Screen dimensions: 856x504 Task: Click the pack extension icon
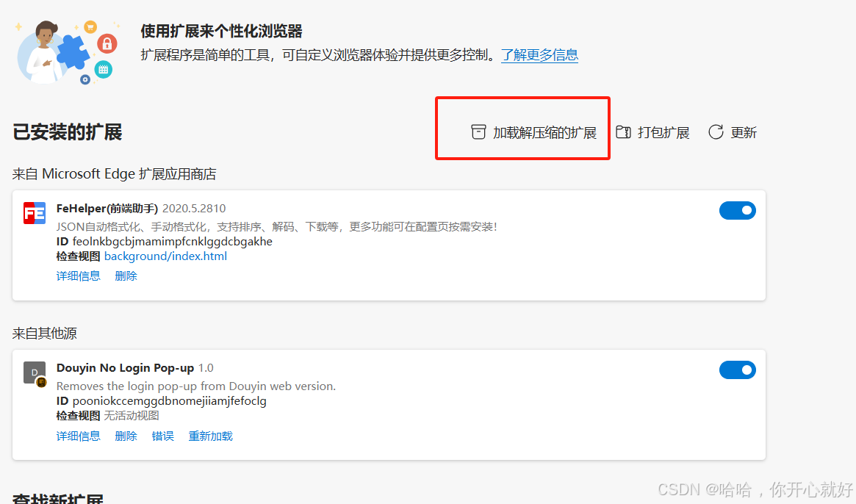[623, 132]
